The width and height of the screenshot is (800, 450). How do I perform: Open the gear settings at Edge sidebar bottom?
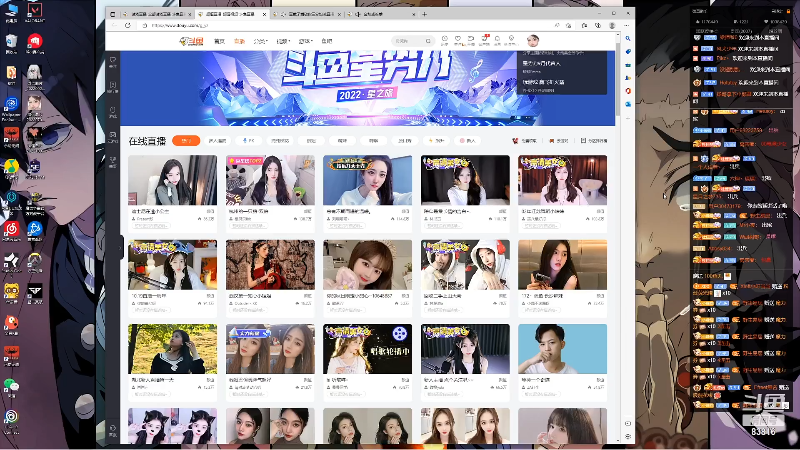click(628, 437)
